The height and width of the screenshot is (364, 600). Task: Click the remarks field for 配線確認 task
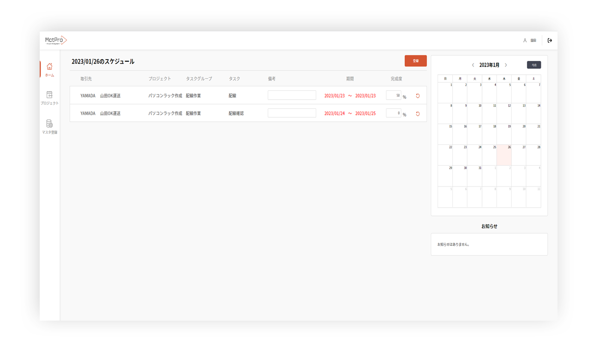(x=292, y=113)
